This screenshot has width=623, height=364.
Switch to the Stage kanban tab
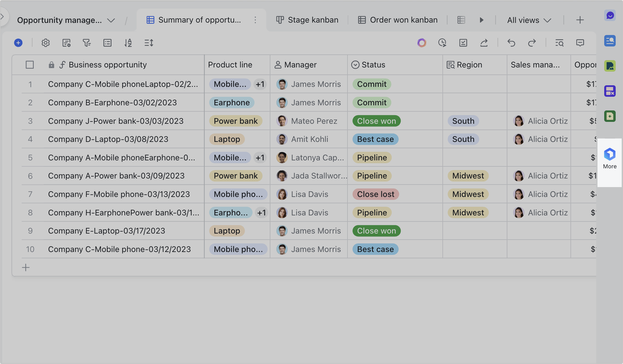point(307,20)
